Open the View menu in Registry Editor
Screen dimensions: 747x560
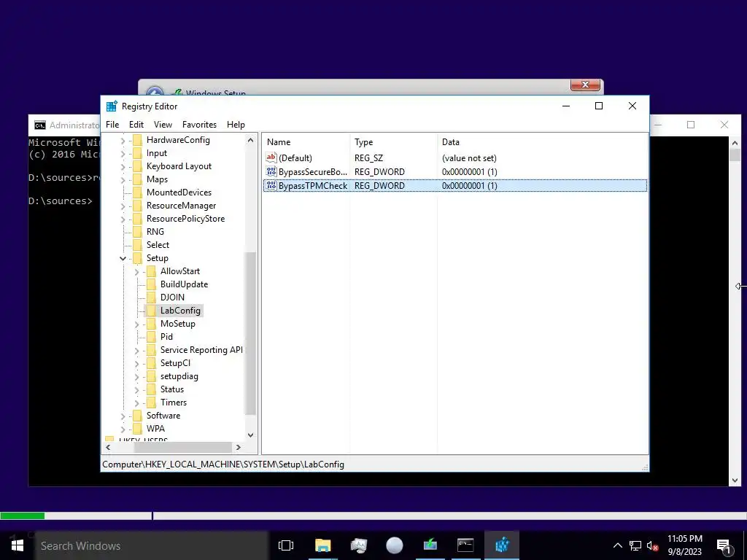[x=163, y=124]
